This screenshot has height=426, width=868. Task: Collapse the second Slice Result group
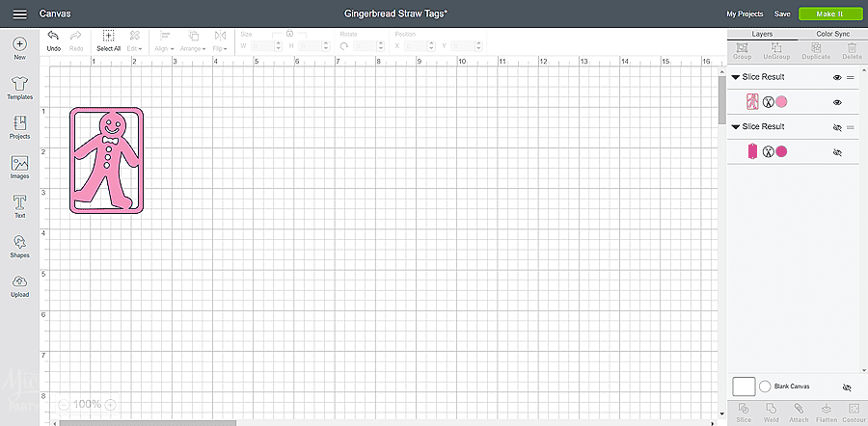click(x=736, y=127)
